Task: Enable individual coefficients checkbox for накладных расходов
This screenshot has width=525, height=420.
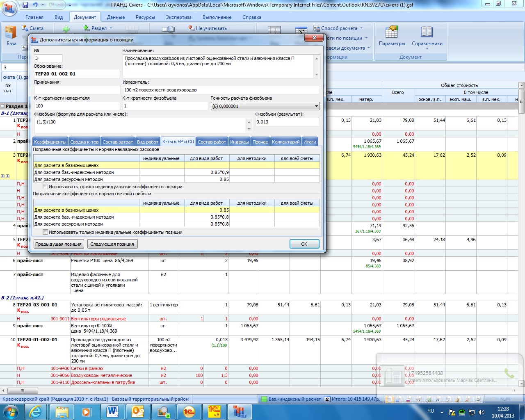Action: pyautogui.click(x=46, y=187)
